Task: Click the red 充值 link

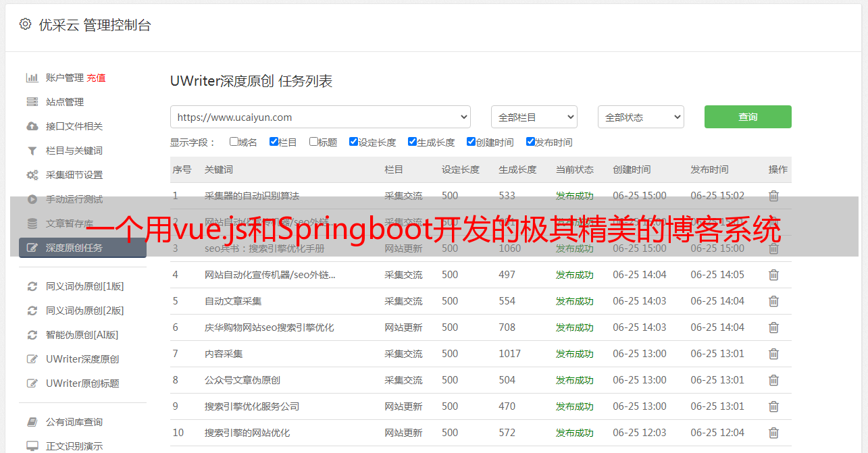Action: tap(96, 78)
